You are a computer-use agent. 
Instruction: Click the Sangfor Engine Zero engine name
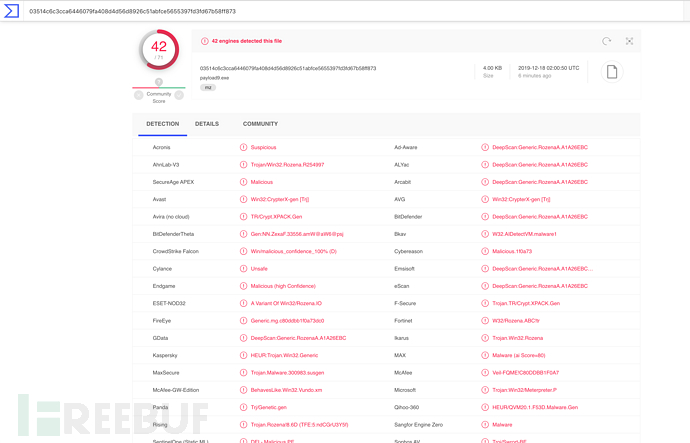[418, 425]
